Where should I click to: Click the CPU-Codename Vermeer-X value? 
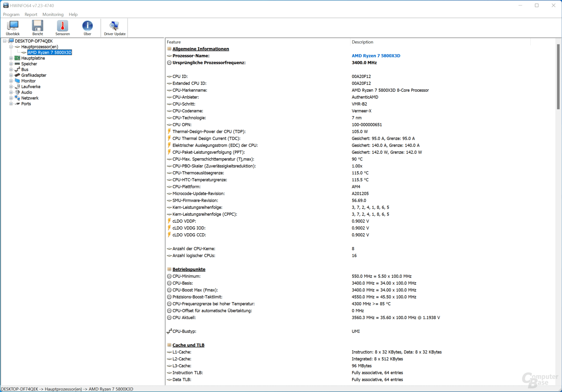click(361, 111)
